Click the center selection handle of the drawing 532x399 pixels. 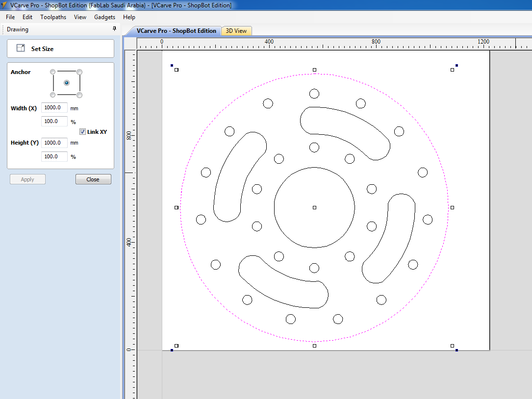[x=314, y=208]
